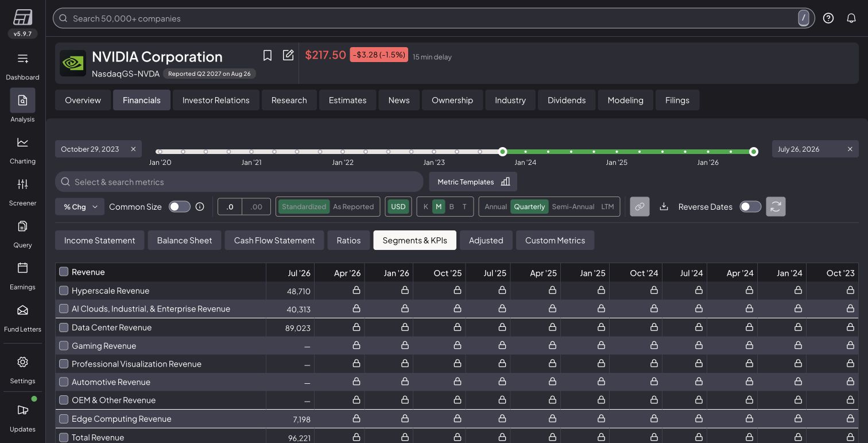Choose two-decimal .00 precision
Viewport: 868px width, 443px height.
[257, 207]
